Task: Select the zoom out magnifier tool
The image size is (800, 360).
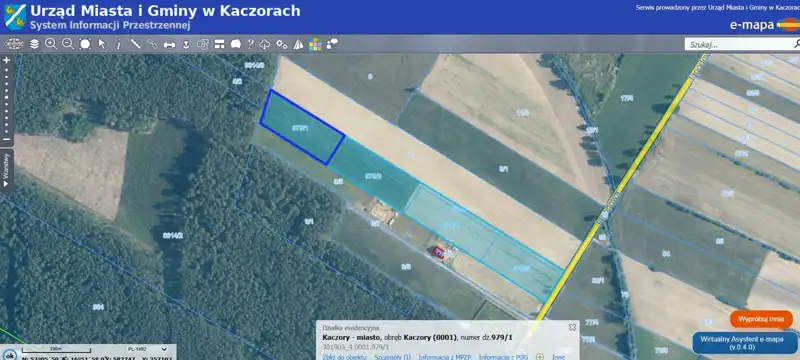Action: point(68,44)
